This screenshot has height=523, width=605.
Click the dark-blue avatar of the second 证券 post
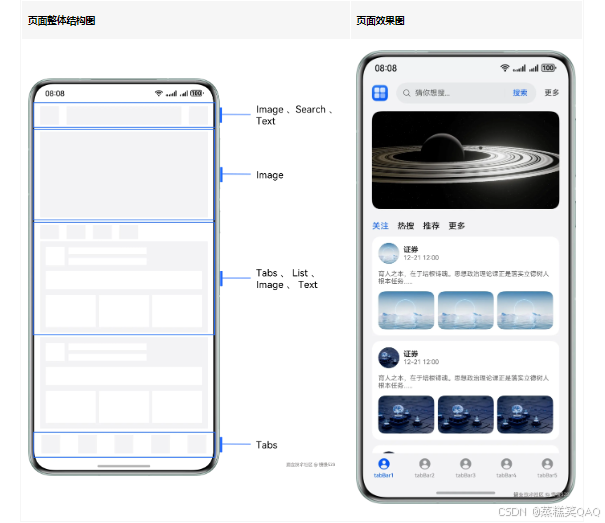coord(389,357)
